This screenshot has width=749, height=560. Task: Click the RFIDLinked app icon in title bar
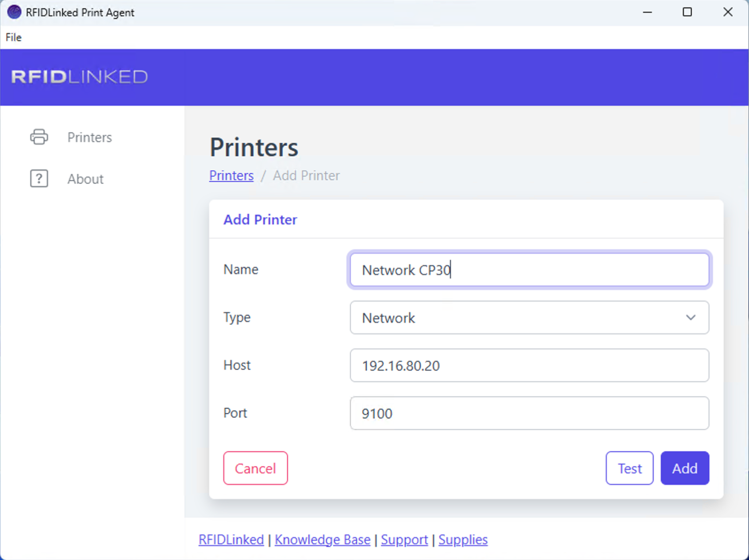coord(14,12)
